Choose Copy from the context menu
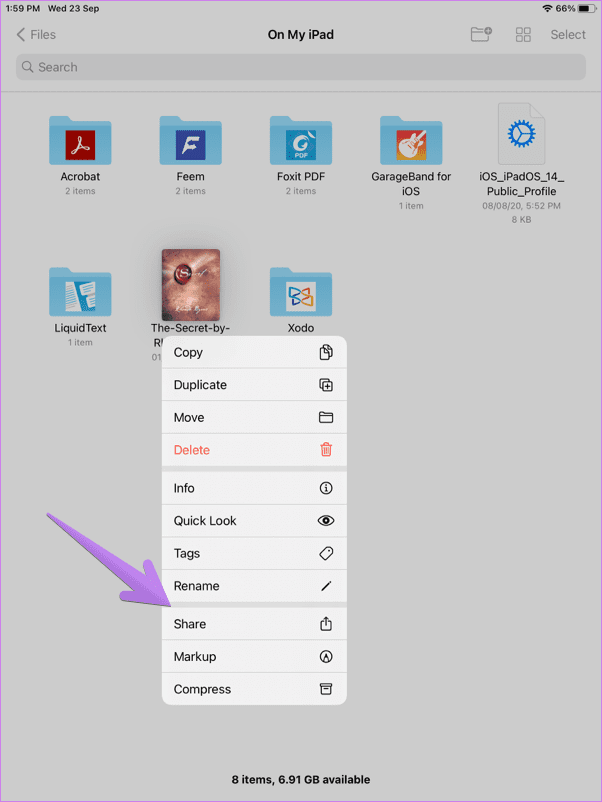Viewport: 602px width, 802px height. (x=254, y=352)
